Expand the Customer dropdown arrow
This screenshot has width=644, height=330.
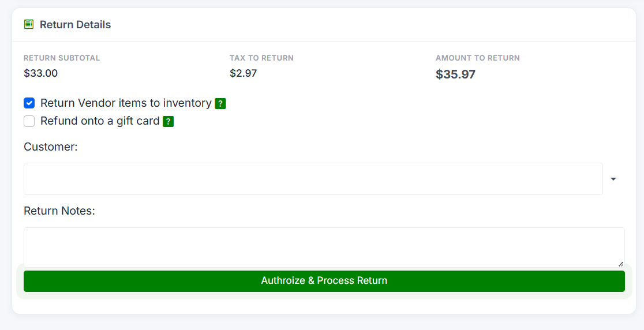(613, 179)
